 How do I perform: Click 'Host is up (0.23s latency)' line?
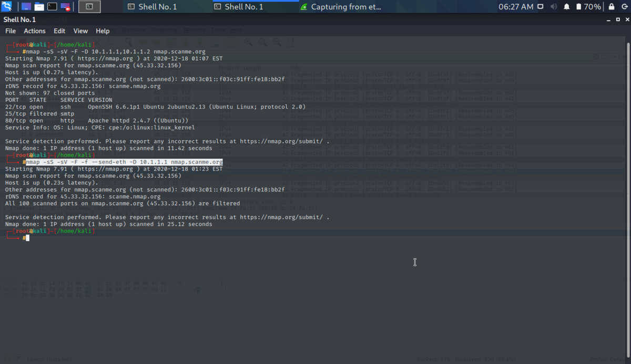click(x=52, y=183)
